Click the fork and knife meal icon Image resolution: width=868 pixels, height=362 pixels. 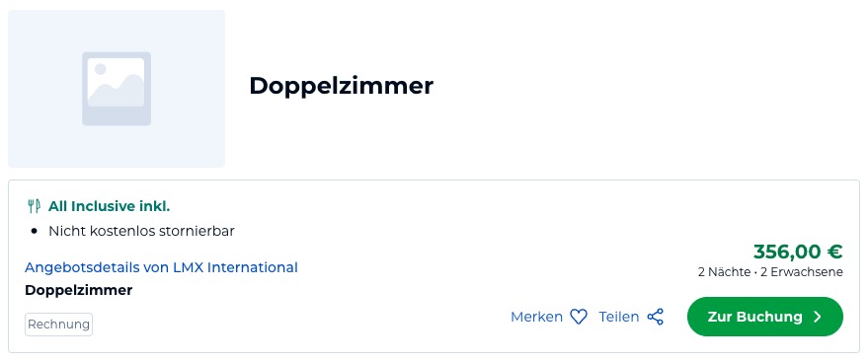34,207
